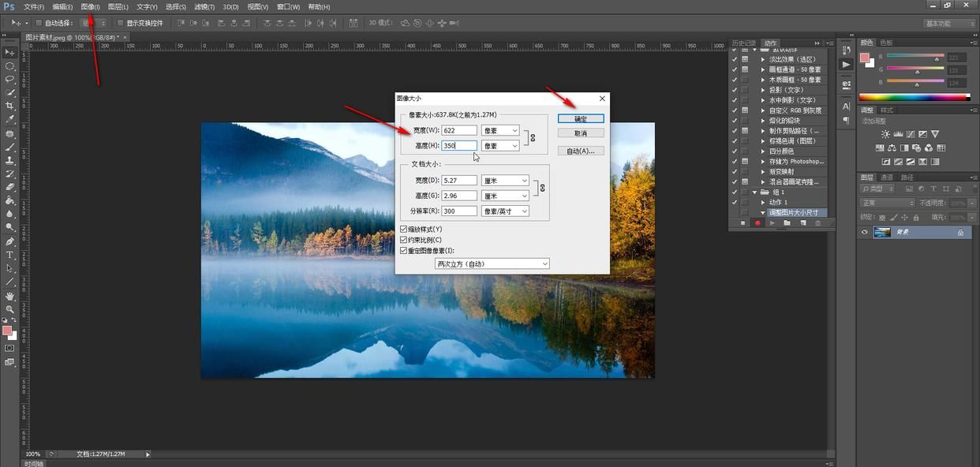The image size is (980, 467).
Task: Click the red record button in Actions panel
Action: point(757,223)
